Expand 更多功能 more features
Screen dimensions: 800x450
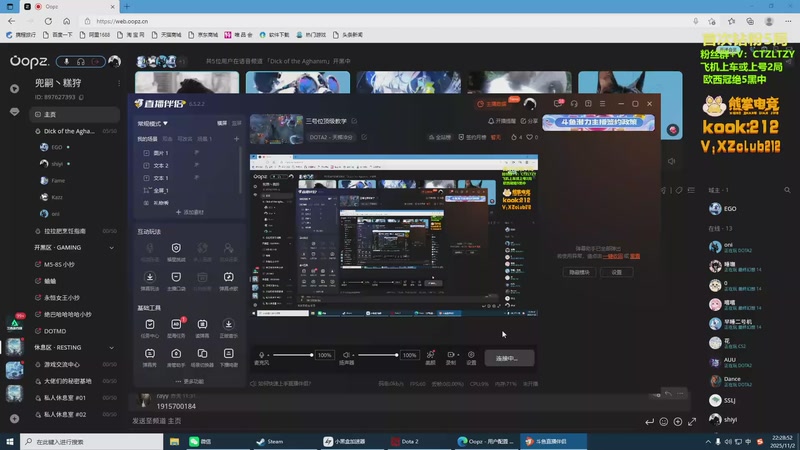189,381
